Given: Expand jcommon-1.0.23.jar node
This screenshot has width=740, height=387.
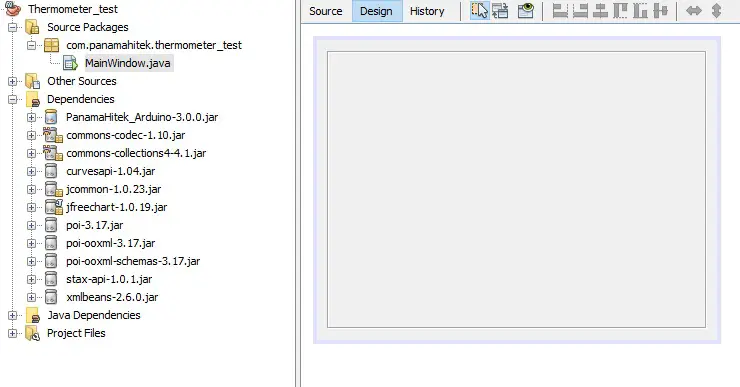Looking at the screenshot, I should click(31, 189).
